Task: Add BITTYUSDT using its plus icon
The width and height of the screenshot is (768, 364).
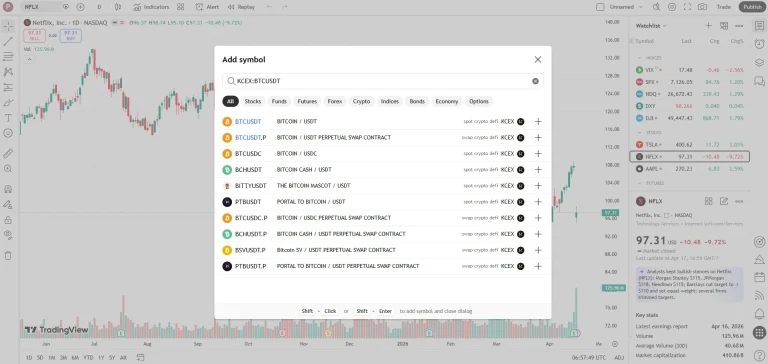Action: click(538, 186)
